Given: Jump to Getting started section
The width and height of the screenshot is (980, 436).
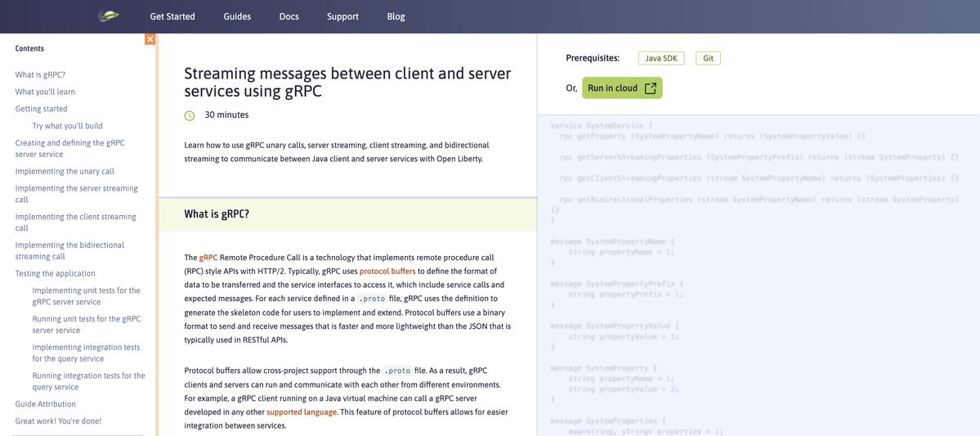Looking at the screenshot, I should click(41, 109).
